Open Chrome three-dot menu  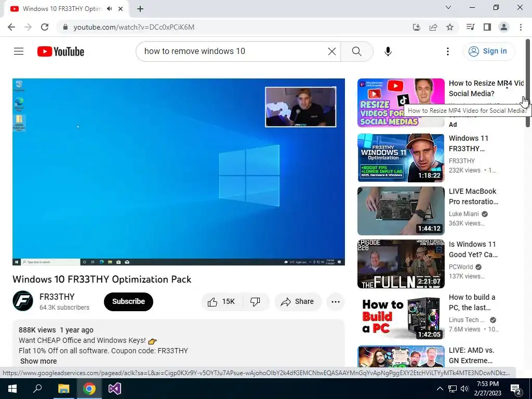click(521, 27)
